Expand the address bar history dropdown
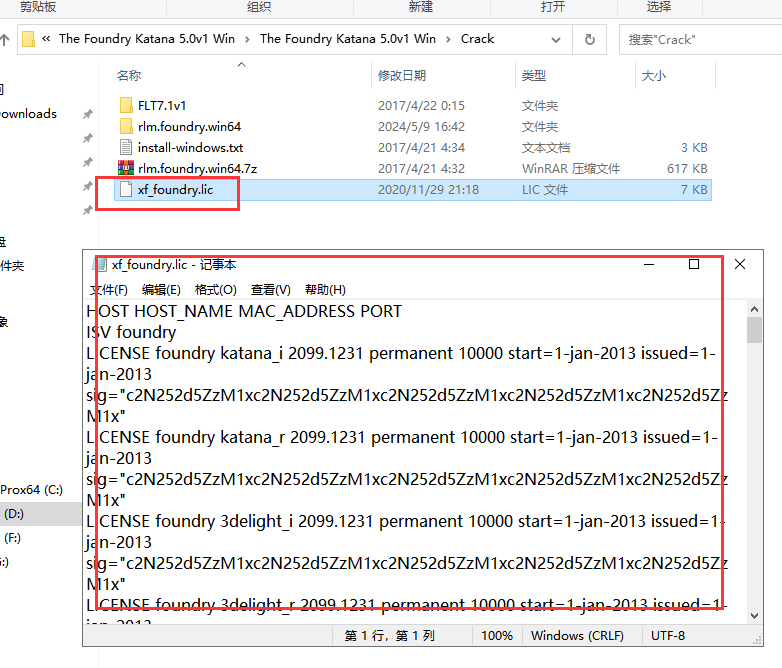The image size is (782, 668). [556, 40]
